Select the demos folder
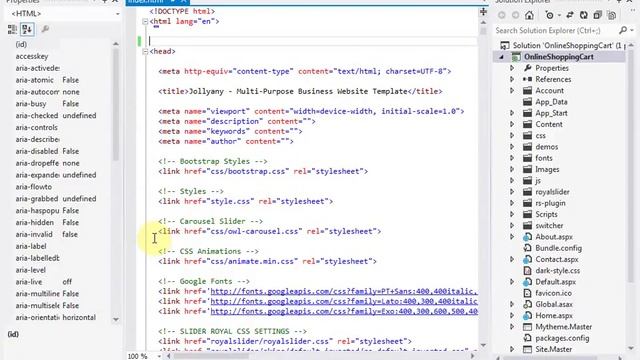The height and width of the screenshot is (360, 640). 547,147
